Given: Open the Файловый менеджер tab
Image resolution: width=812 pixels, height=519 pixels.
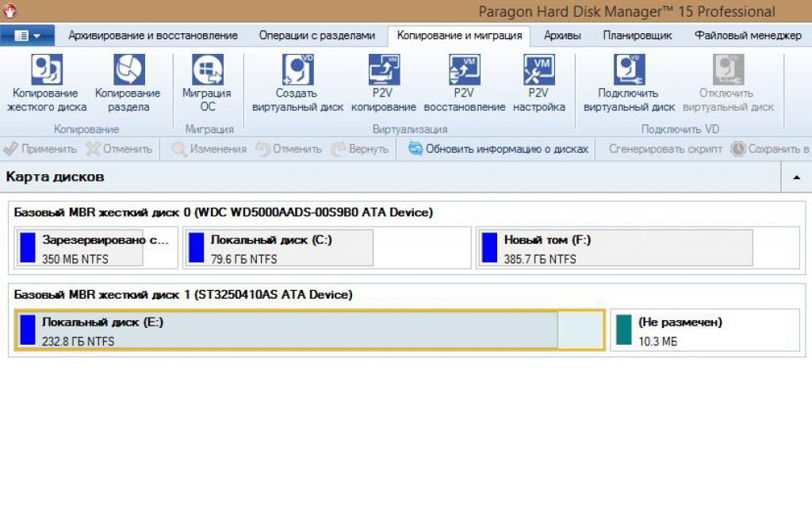Looking at the screenshot, I should tap(747, 36).
